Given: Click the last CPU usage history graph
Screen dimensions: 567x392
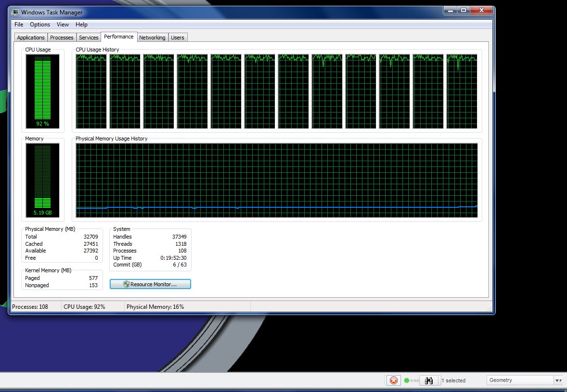Looking at the screenshot, I should point(462,91).
